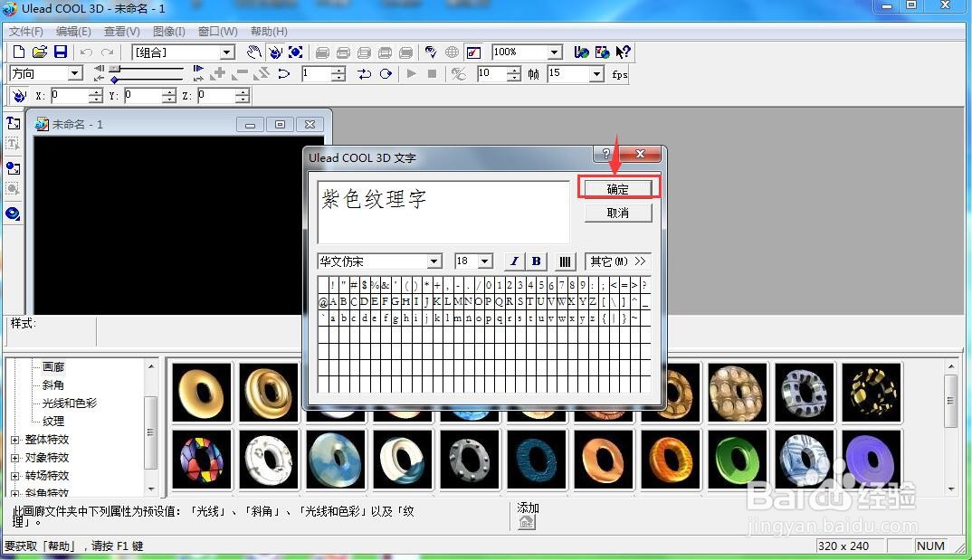Click the dialog ? help button
This screenshot has width=972, height=560.
click(x=605, y=154)
